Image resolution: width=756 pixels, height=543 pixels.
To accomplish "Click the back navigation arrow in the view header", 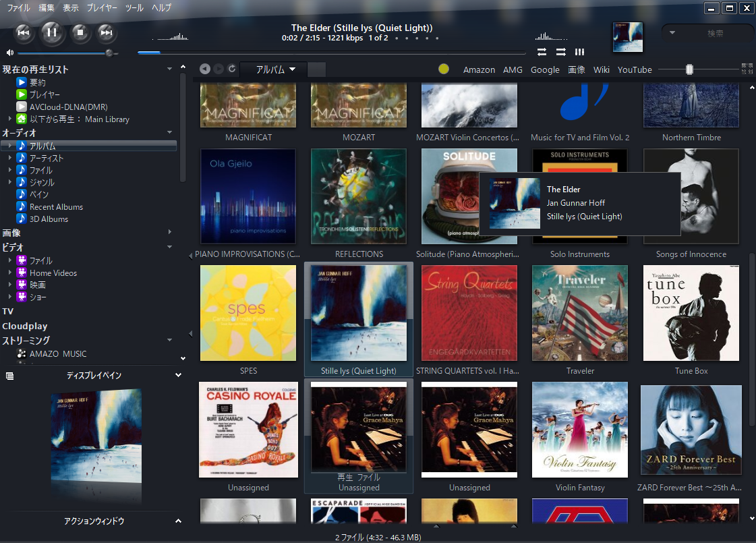I will [205, 69].
